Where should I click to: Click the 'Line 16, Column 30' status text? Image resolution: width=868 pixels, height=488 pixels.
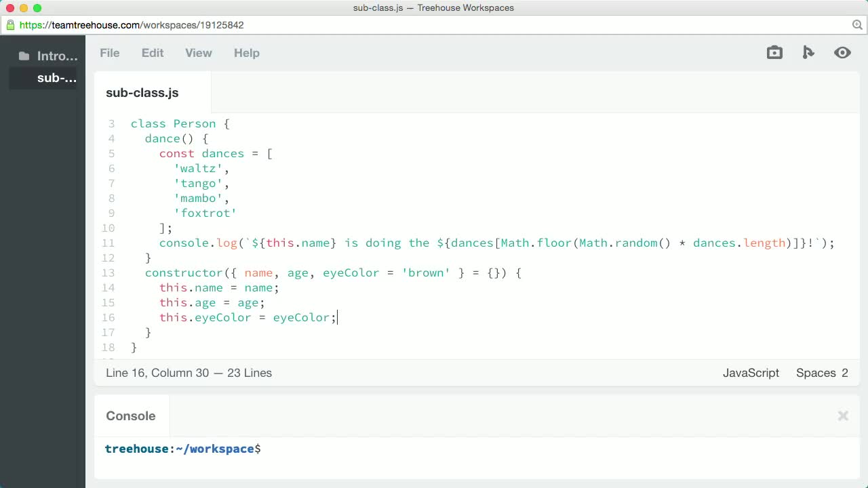(x=157, y=373)
